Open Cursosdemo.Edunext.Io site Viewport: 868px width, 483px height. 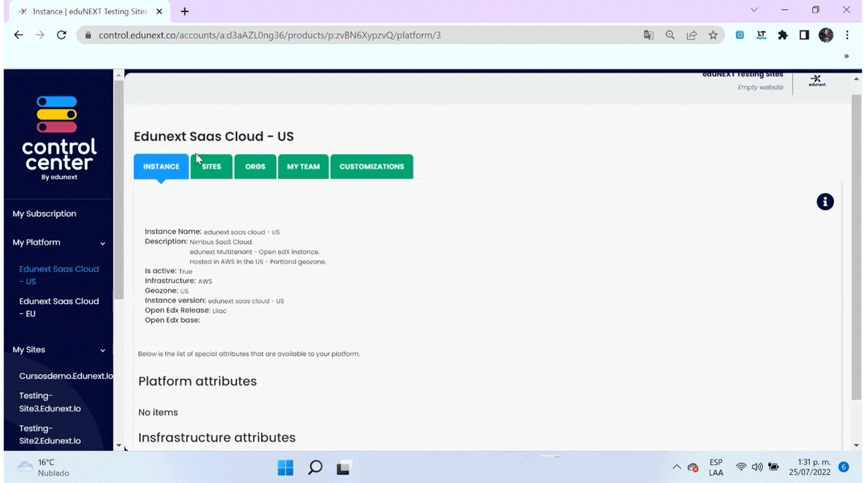[66, 376]
